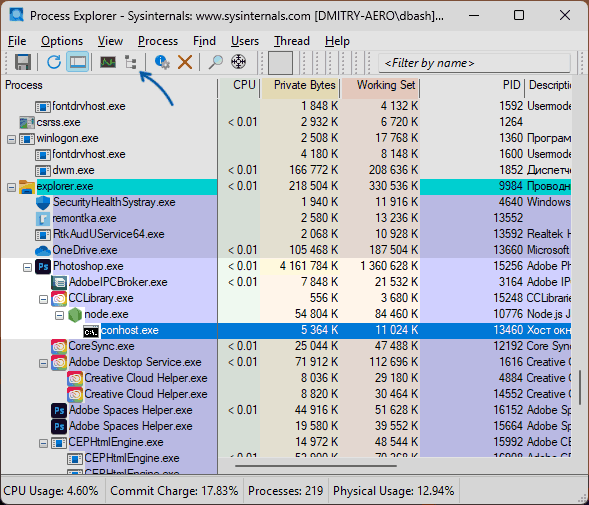Click the csrss.exe process icon
Screen dimensions: 589x505
click(x=27, y=122)
